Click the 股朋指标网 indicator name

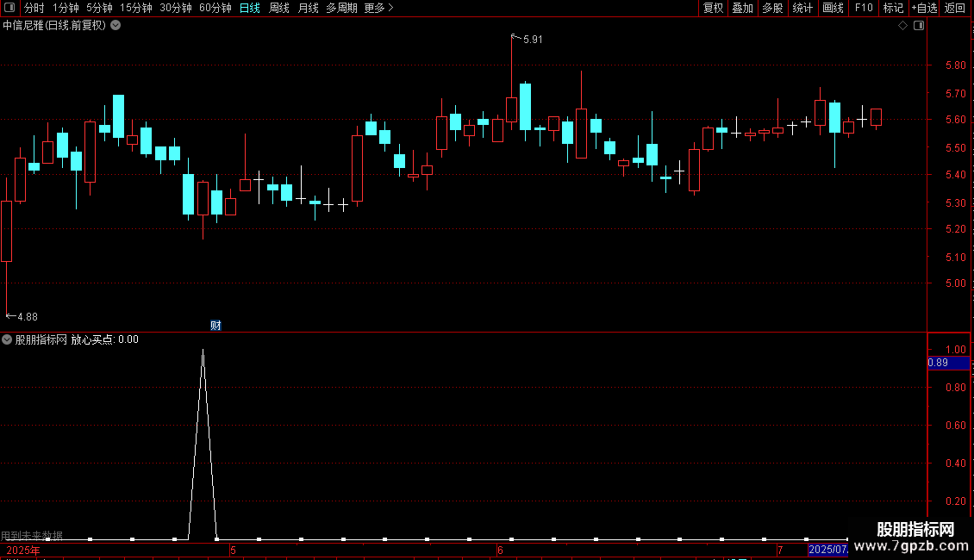tap(41, 339)
